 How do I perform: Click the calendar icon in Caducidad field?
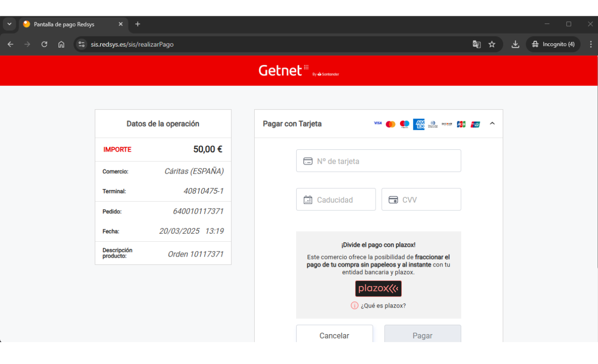tap(308, 200)
